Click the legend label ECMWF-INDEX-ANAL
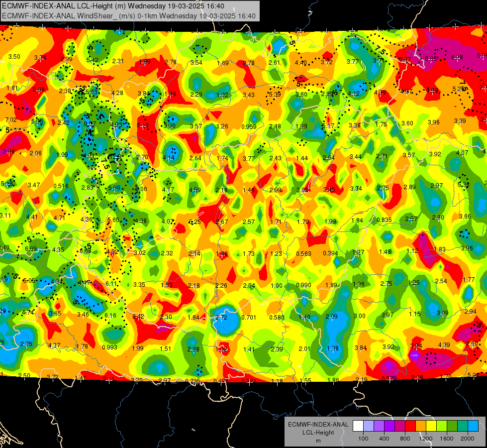 click(318, 425)
